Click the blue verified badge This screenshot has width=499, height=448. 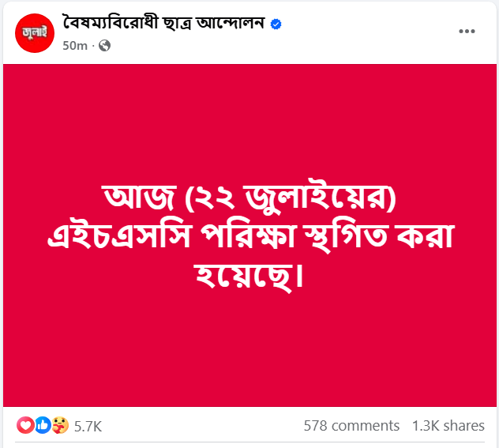(x=276, y=24)
